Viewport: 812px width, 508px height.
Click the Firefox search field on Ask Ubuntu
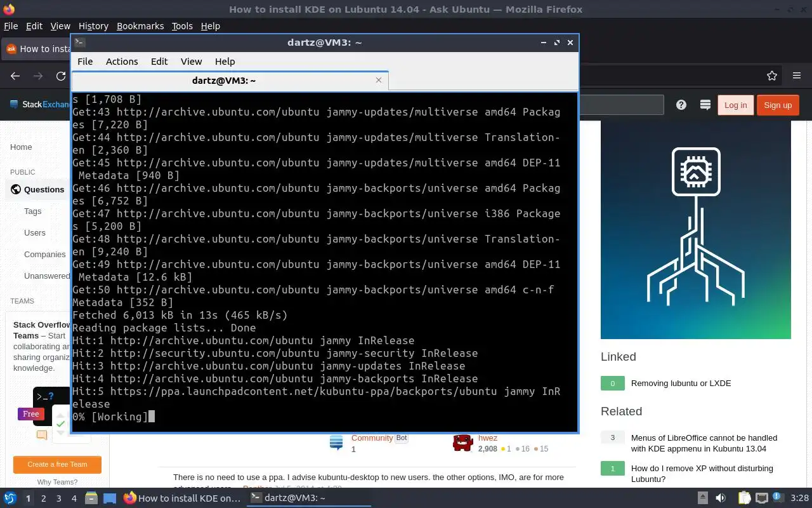pyautogui.click(x=621, y=105)
